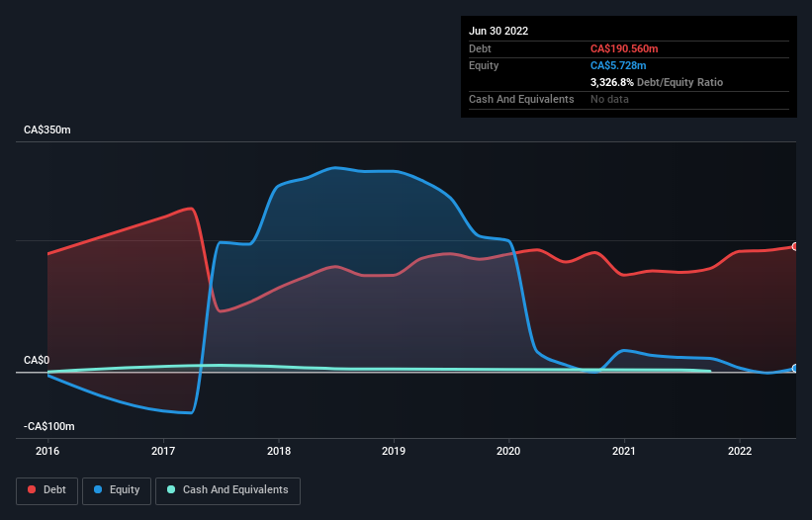Click the Debt row label in tooltip
This screenshot has width=812, height=520.
pos(480,48)
